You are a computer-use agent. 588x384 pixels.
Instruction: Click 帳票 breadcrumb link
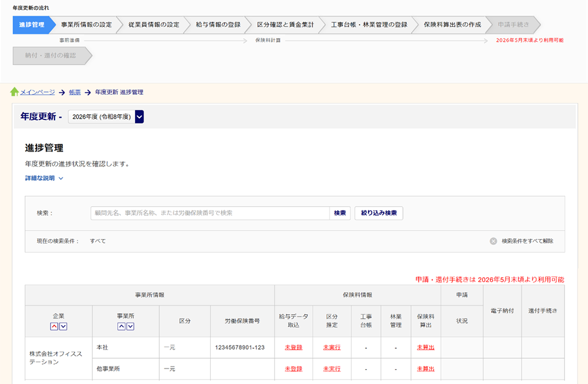point(75,92)
